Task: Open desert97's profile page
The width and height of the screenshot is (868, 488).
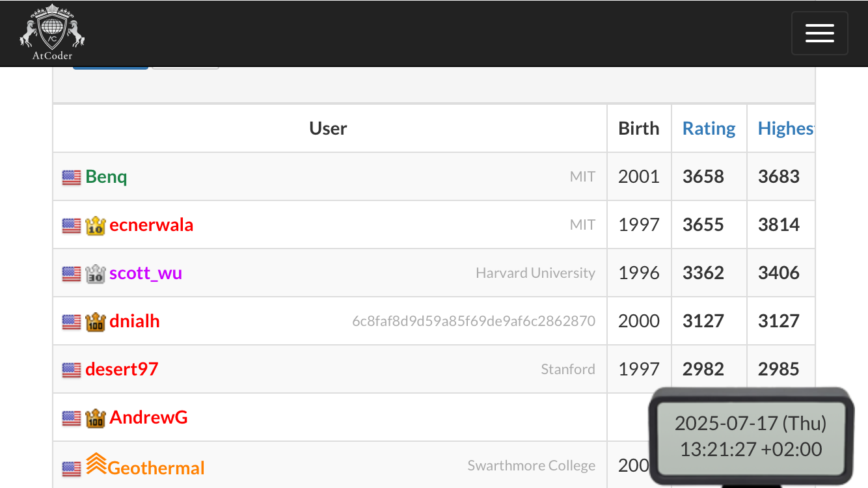Action: 122,369
